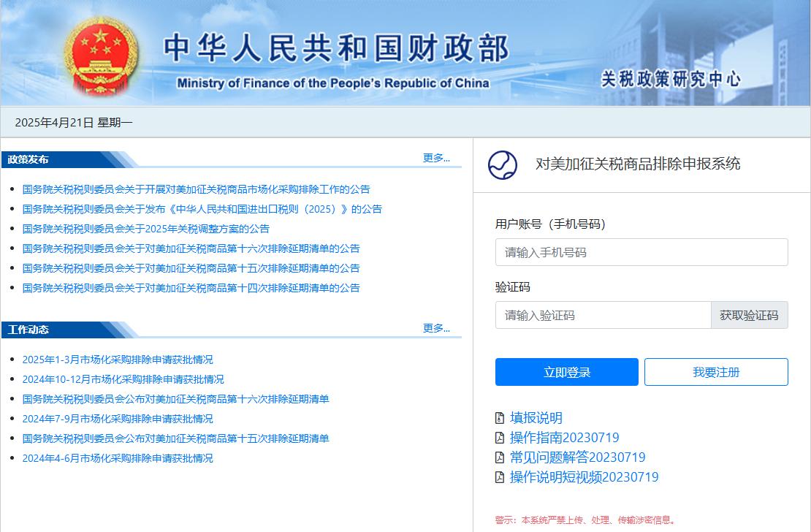The image size is (811, 532).
Task: Click the document icon beside 填报说明
Action: tap(500, 418)
